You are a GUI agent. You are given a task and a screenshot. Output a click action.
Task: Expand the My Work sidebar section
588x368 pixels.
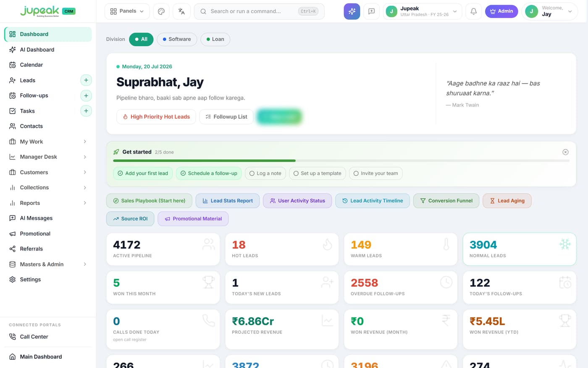click(48, 142)
